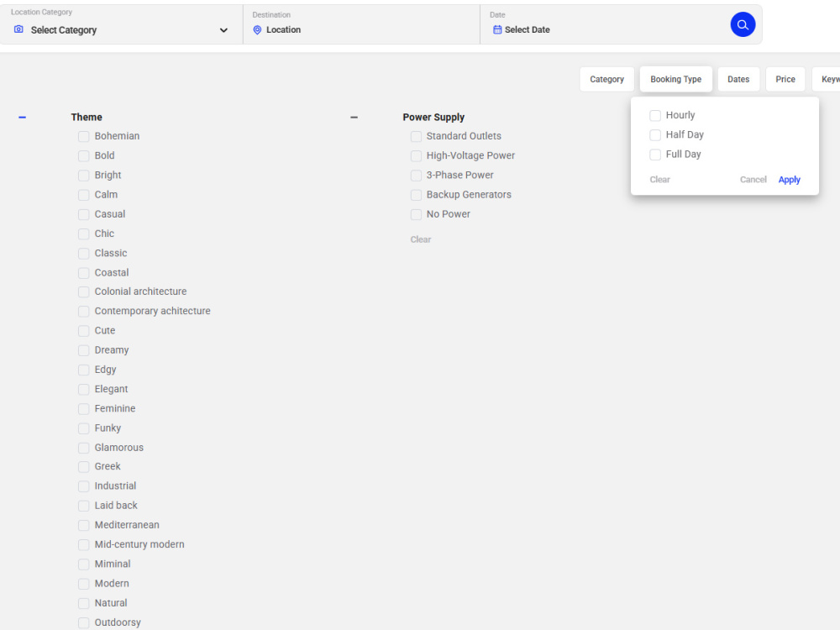Open the Dates filter
Viewport: 840px width, 630px height.
(738, 79)
